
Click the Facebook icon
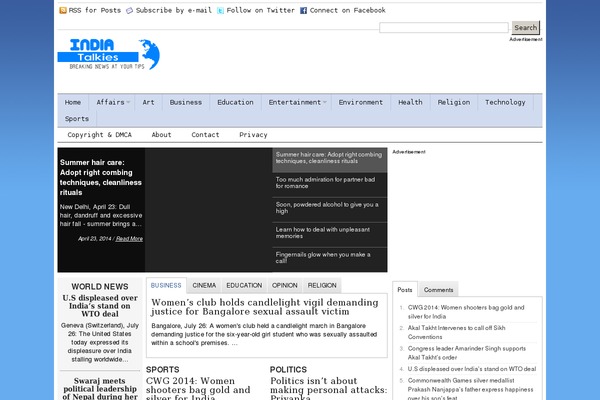pyautogui.click(x=303, y=11)
